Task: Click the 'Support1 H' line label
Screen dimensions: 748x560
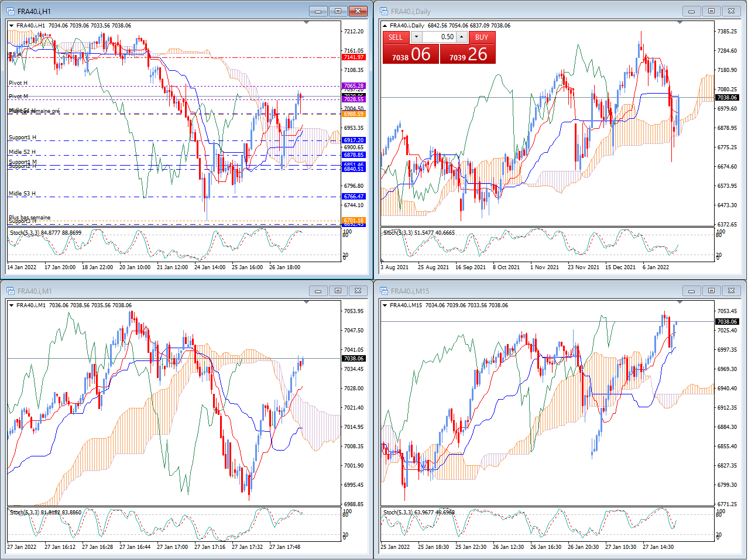Action: tap(22, 138)
